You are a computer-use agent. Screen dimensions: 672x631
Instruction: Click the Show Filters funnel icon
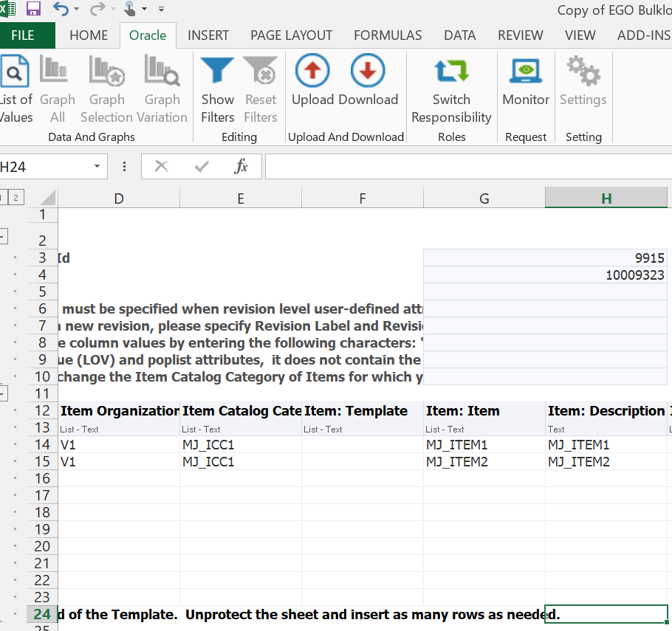217,71
